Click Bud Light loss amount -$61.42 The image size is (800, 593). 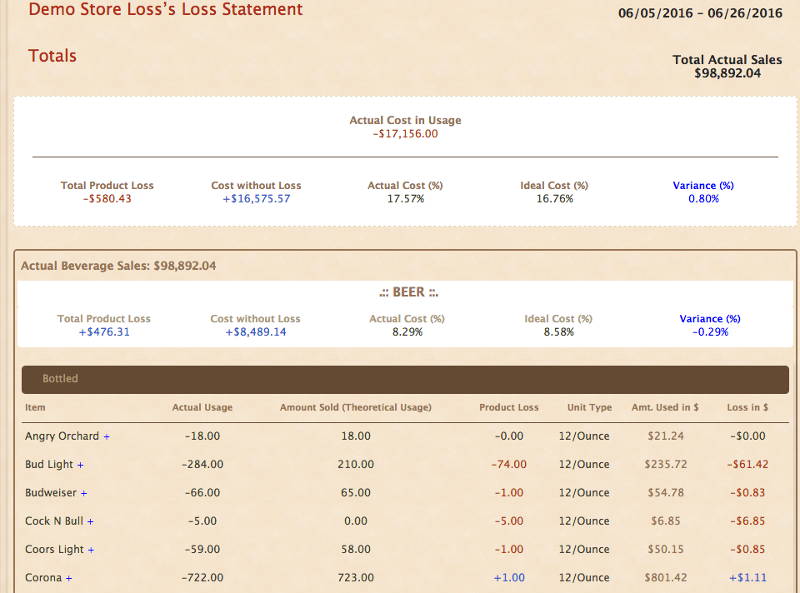747,464
